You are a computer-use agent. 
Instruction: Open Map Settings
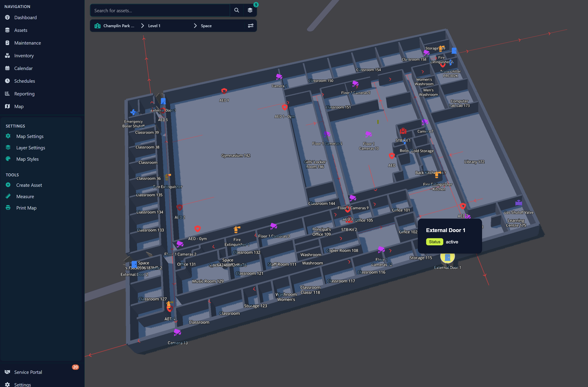click(30, 136)
